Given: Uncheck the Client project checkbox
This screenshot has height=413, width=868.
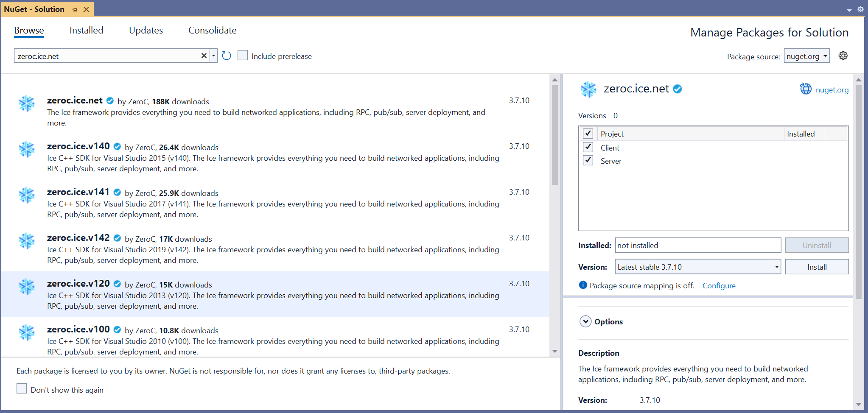Looking at the screenshot, I should 588,148.
